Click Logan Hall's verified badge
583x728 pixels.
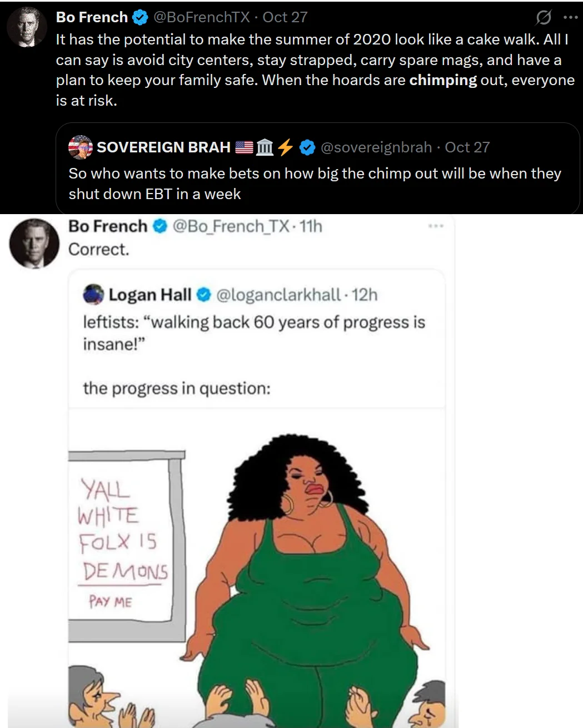202,295
